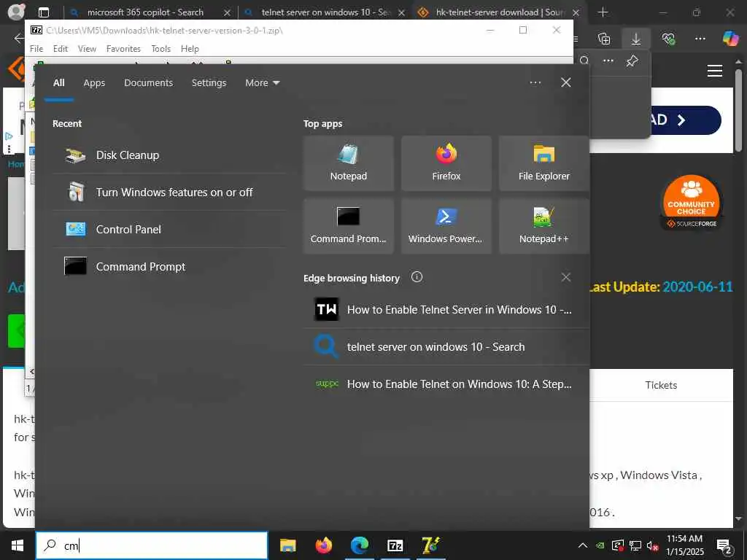Screen dimensions: 747x560
Task: Expand the More filter dropdown
Action: pos(263,83)
